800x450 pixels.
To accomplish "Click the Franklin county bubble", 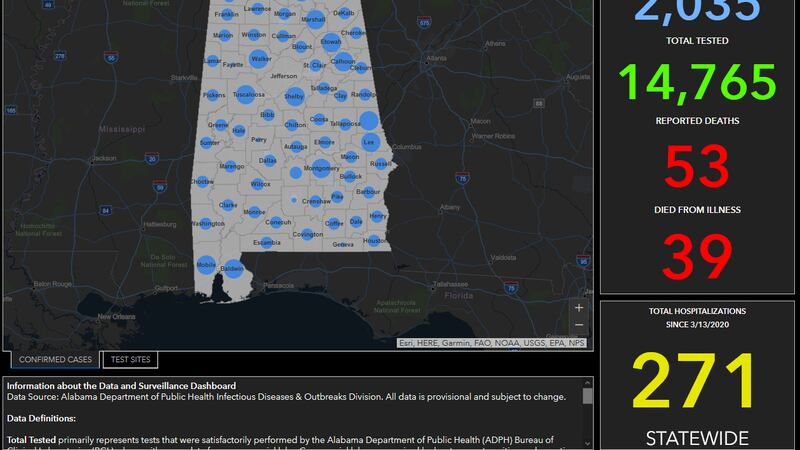I will coord(227,14).
